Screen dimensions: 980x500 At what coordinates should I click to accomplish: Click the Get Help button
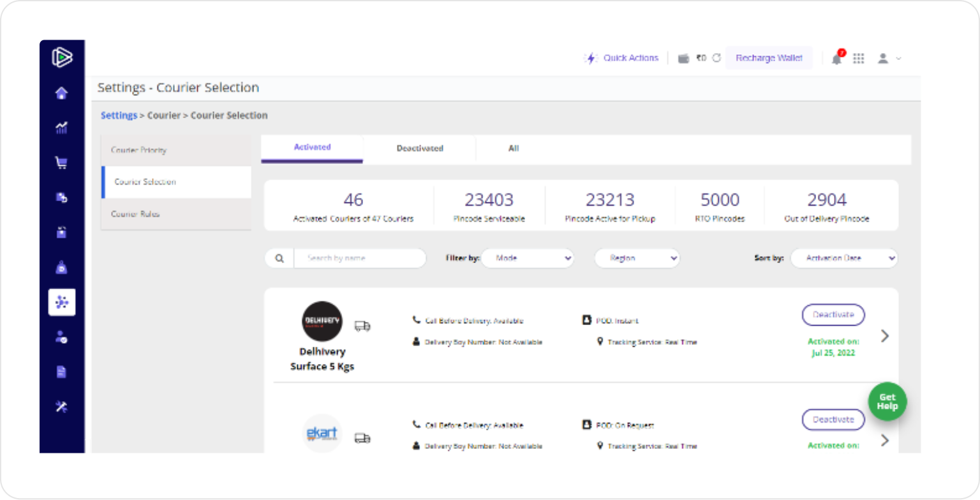(x=887, y=401)
